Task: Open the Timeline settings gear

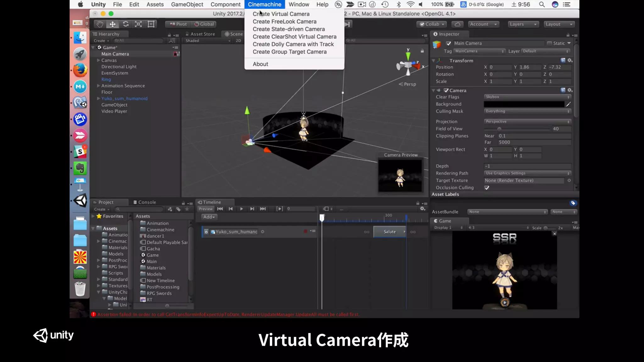Action: [423, 209]
